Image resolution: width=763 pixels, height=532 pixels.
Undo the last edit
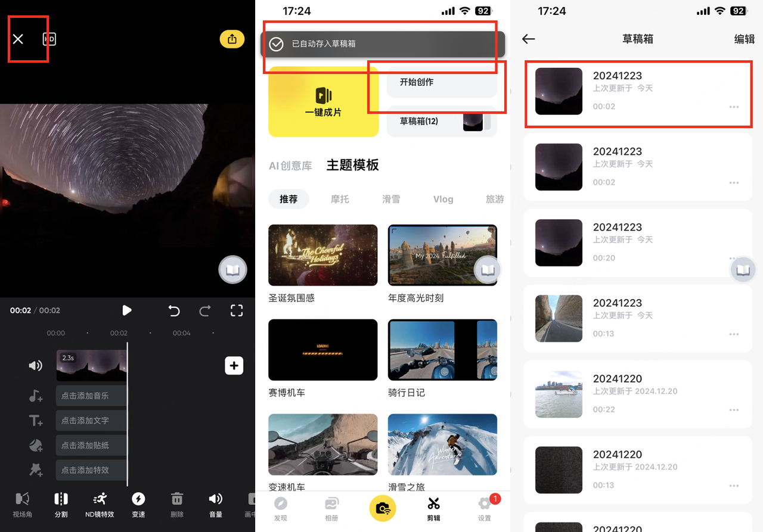tap(173, 310)
